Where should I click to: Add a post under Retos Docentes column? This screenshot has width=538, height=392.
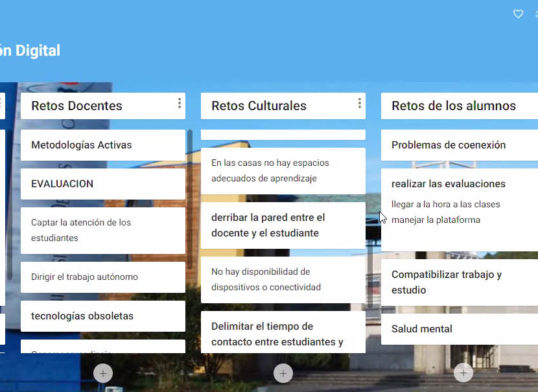[103, 373]
